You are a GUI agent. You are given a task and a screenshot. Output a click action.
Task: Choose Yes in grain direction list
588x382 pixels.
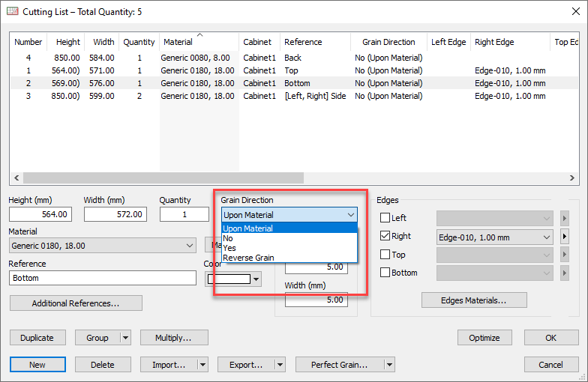coord(289,248)
